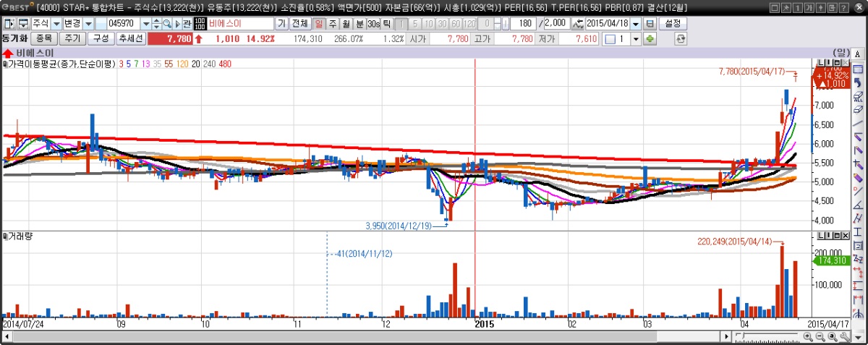
Task: Click the 고가 label button
Action: tap(482, 38)
